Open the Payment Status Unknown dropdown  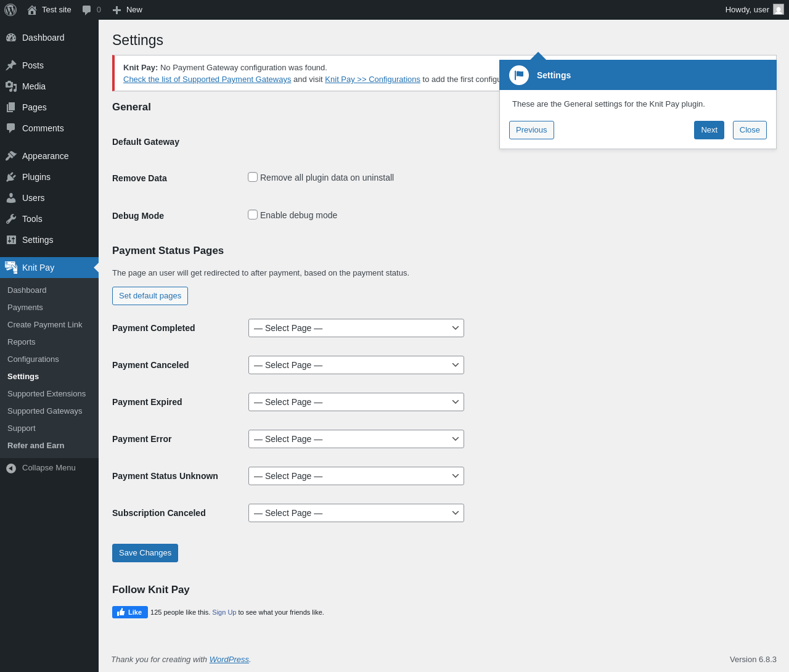(356, 476)
